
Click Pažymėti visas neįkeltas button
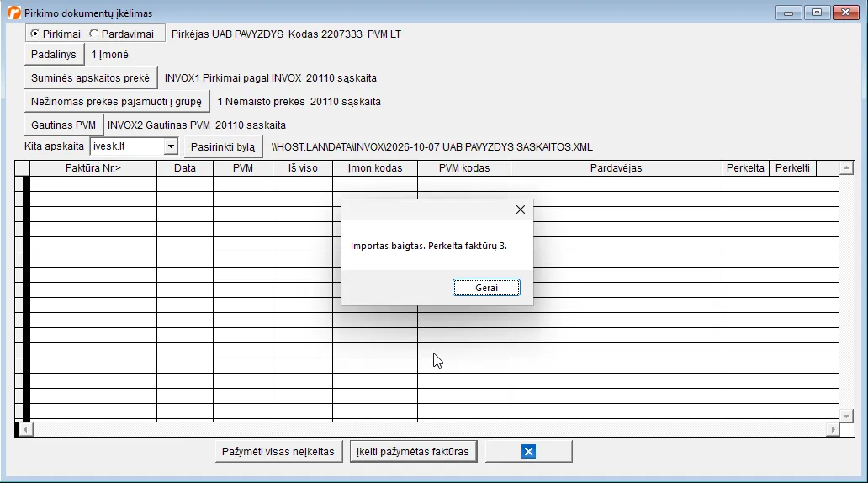[278, 451]
